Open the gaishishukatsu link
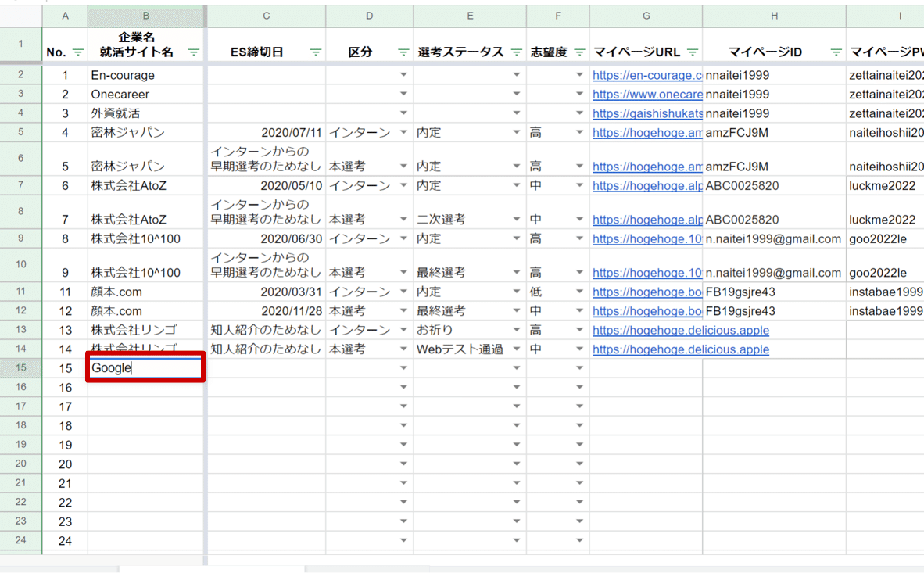Viewport: 924px width, 573px height. coord(647,113)
